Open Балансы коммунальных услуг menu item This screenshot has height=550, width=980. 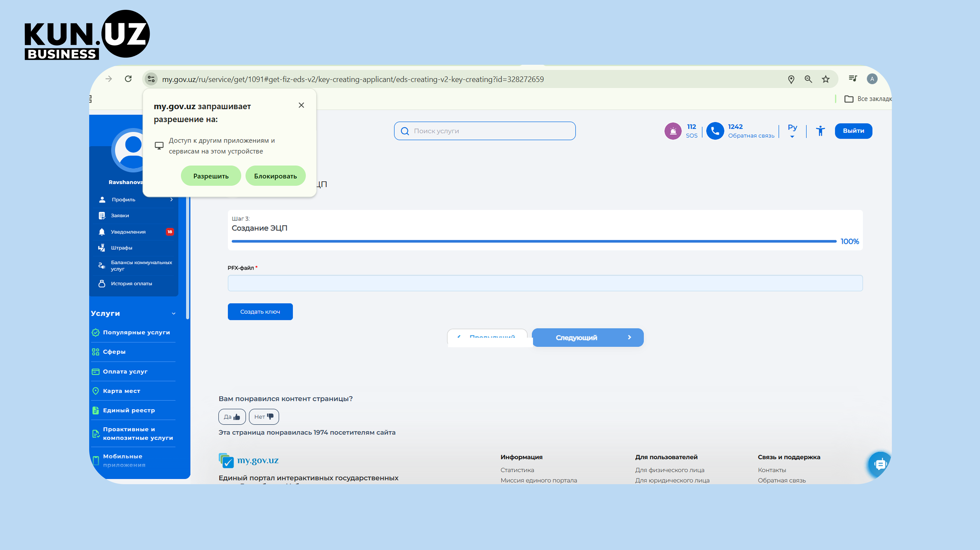click(141, 265)
